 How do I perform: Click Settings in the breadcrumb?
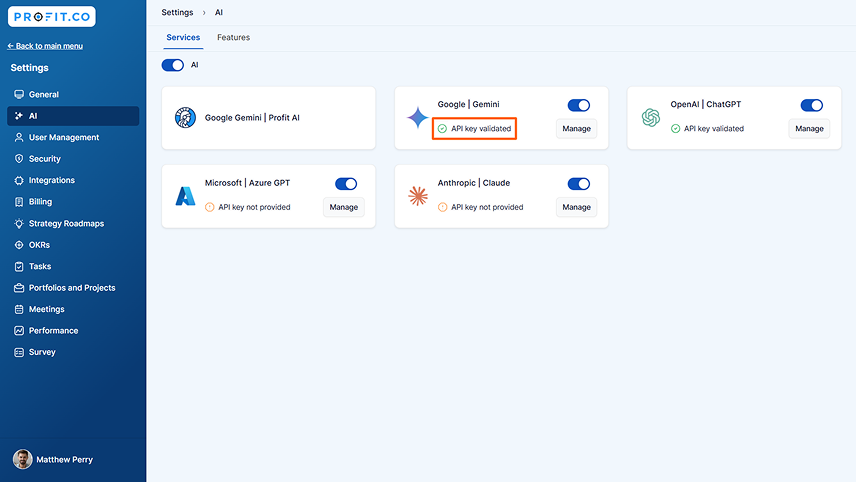tap(177, 13)
